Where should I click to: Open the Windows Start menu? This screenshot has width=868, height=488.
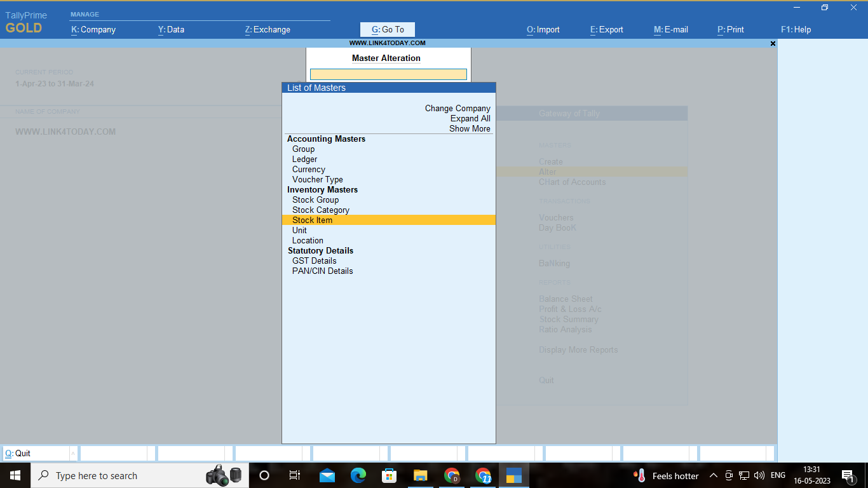pos(15,475)
